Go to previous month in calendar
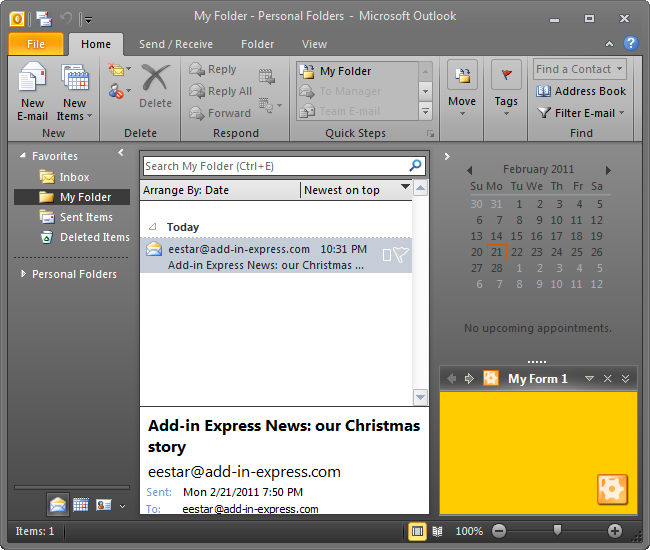 pyautogui.click(x=469, y=170)
